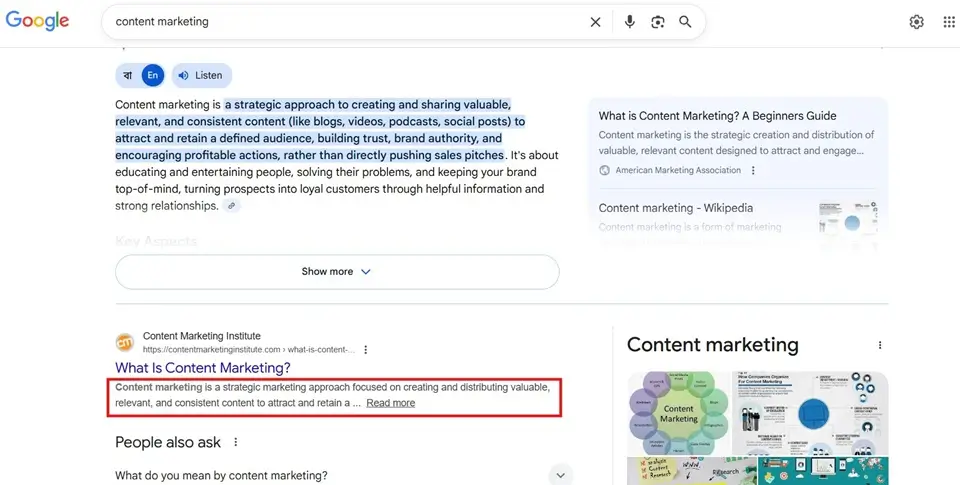Open the three-dot menu for Content Marketing Institute result
The width and height of the screenshot is (960, 485).
point(366,350)
